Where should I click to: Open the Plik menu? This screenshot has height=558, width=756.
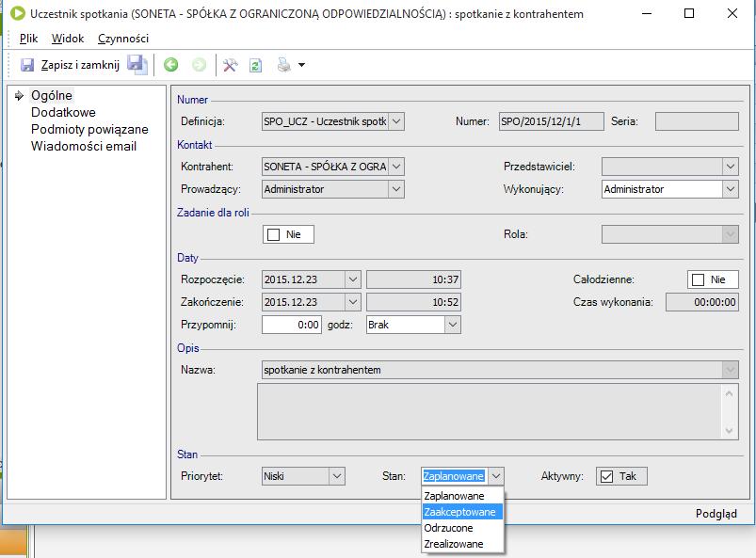point(28,39)
